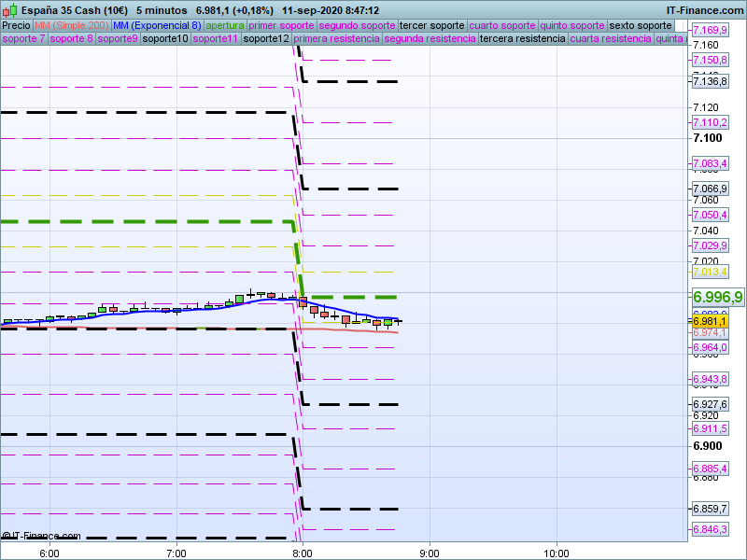Click the yellow 6.981,1 current price tag

pos(710,321)
